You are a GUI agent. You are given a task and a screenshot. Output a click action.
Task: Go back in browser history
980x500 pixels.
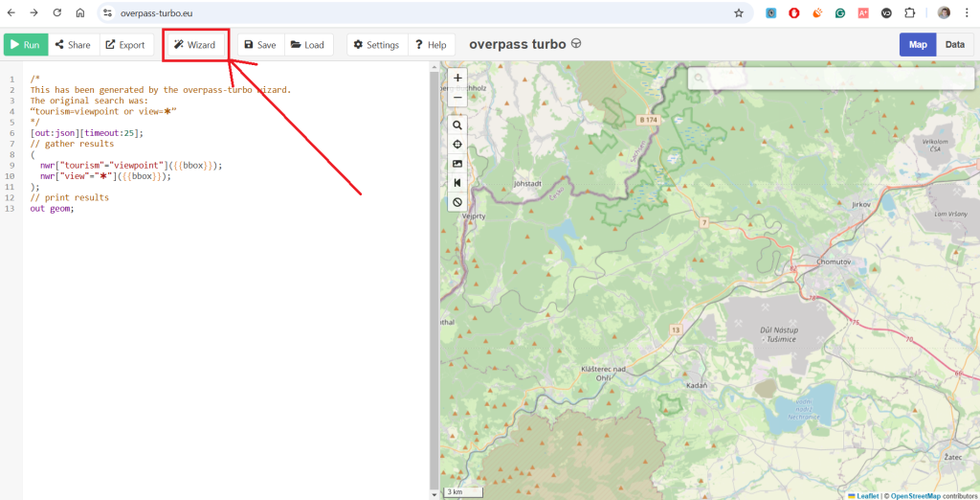click(x=11, y=12)
